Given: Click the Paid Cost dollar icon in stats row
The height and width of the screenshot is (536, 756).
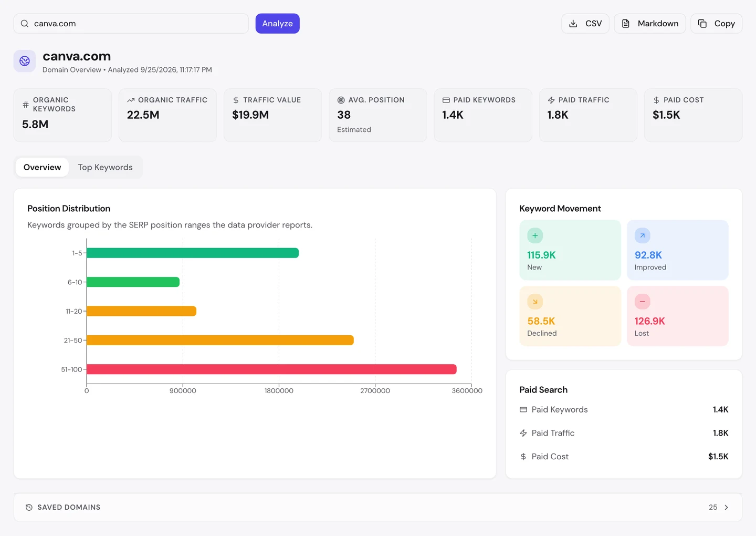Looking at the screenshot, I should click(656, 100).
